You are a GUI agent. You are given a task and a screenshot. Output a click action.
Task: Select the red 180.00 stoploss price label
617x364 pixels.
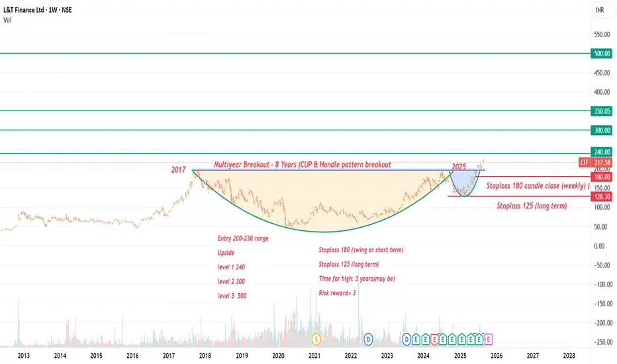pos(601,177)
